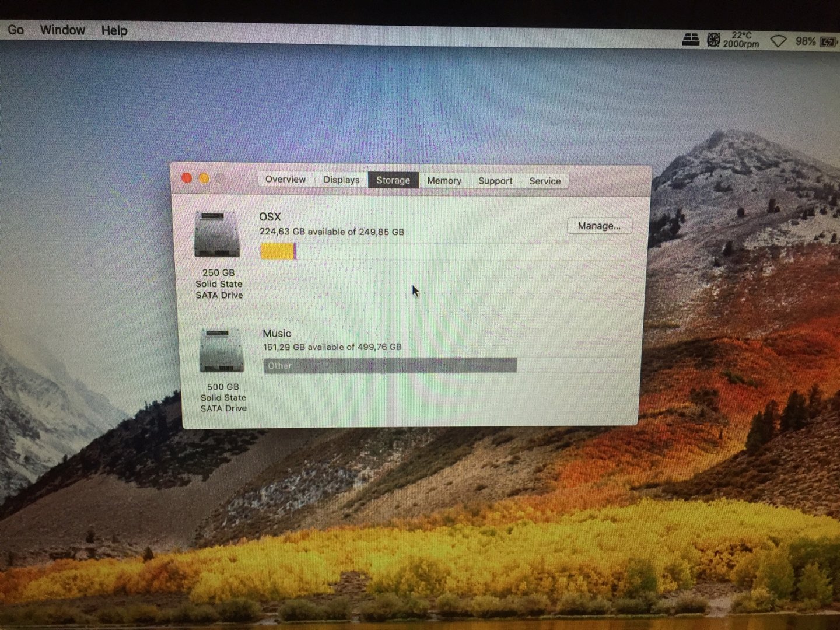Click the battery icon in menu bar
This screenshot has height=630, width=840.
[x=828, y=42]
